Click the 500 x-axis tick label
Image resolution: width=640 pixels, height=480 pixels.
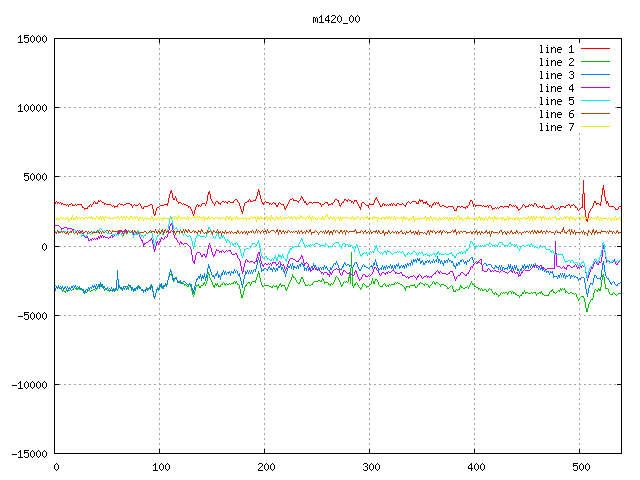click(579, 467)
